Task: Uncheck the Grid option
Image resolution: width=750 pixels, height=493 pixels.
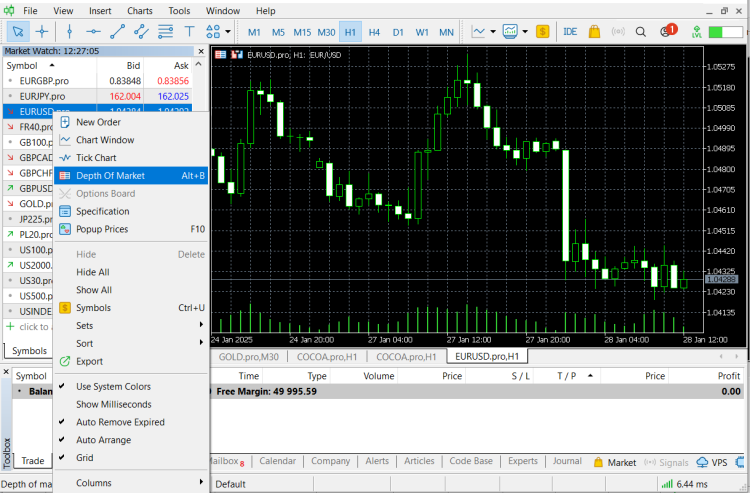Action: (x=86, y=458)
